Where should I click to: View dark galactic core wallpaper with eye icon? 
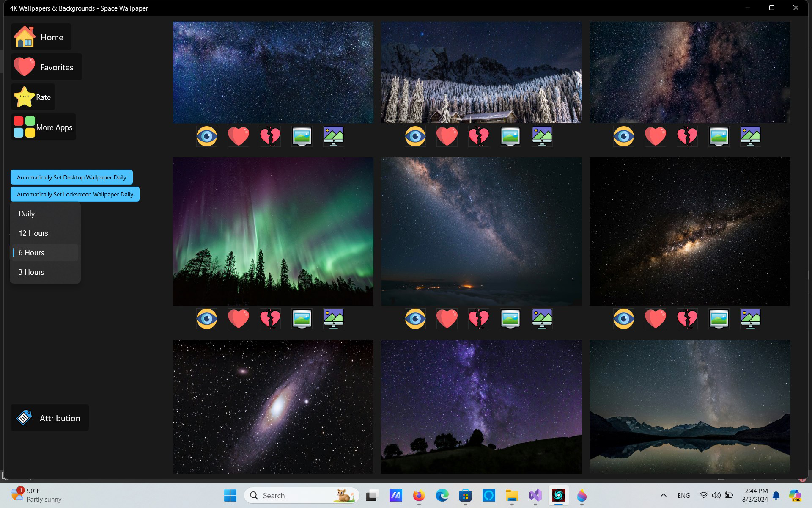[624, 319]
